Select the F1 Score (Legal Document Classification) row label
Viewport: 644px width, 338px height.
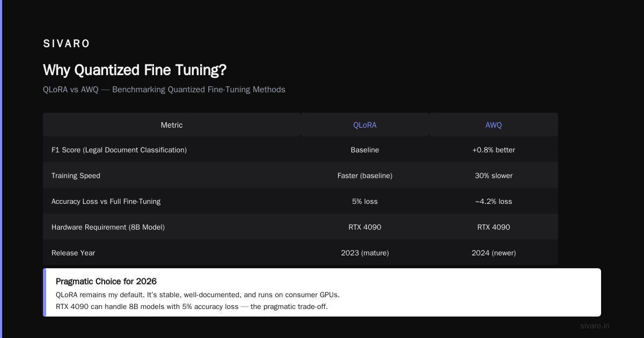(x=119, y=150)
